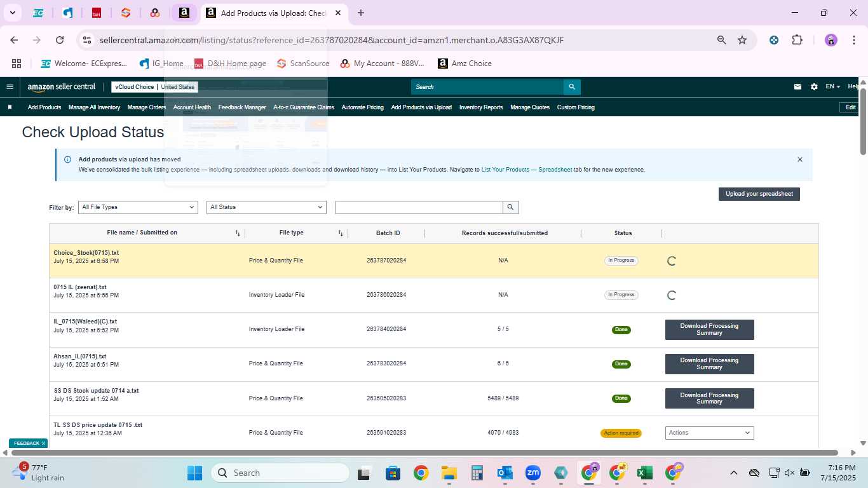Download Processing Summary for Ahsan_IL(0715).txt
This screenshot has width=868, height=488.
coord(710,364)
